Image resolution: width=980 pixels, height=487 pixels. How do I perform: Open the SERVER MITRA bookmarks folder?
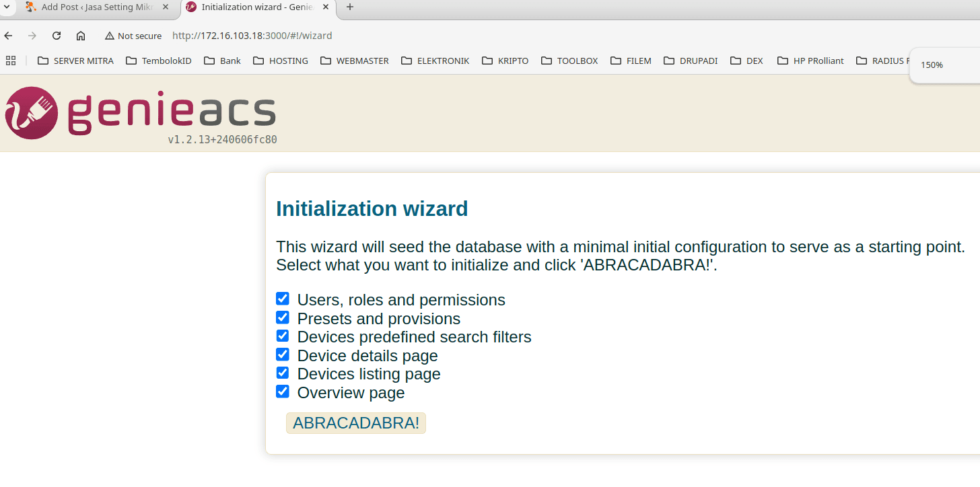tap(75, 61)
